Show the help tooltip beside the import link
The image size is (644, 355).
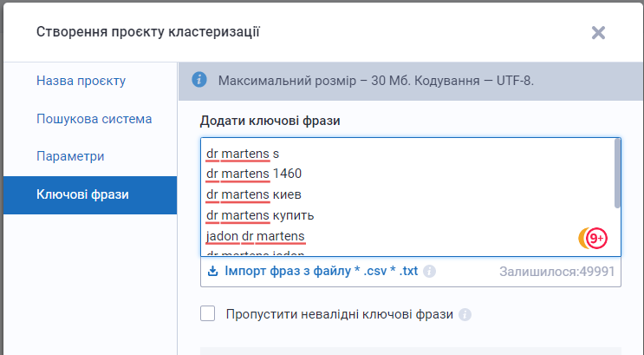[x=430, y=272]
